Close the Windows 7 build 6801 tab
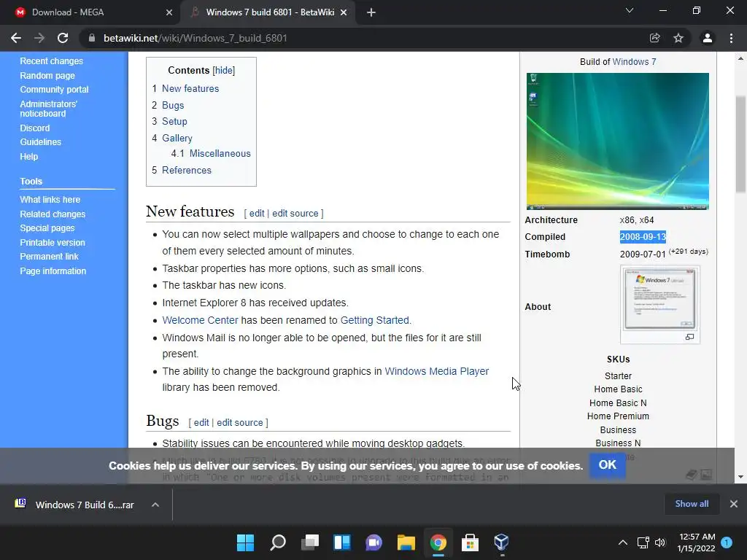 click(x=344, y=12)
